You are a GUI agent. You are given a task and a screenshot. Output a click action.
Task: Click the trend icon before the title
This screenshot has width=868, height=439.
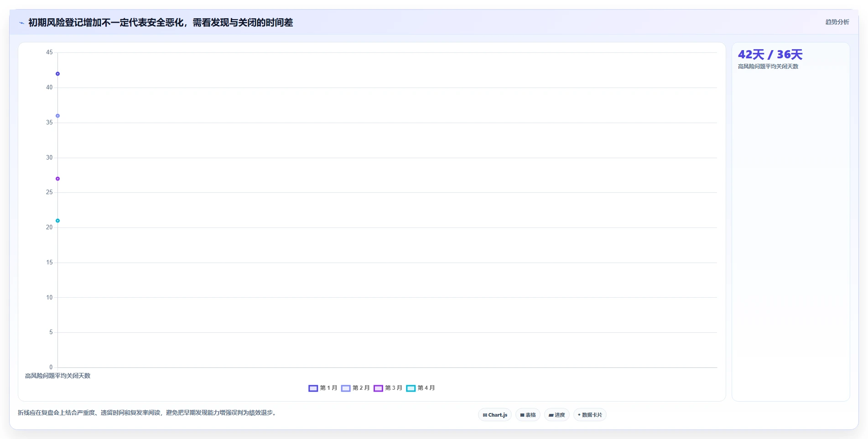click(x=21, y=23)
